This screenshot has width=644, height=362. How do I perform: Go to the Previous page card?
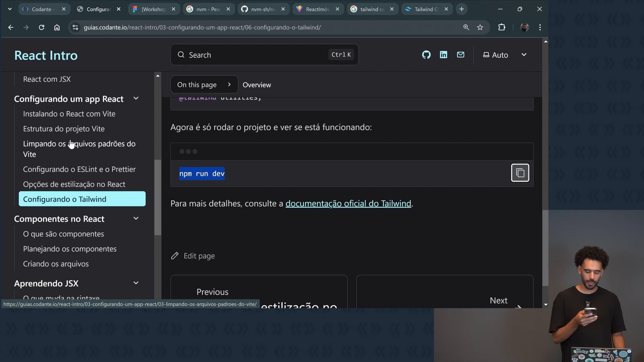(259, 292)
